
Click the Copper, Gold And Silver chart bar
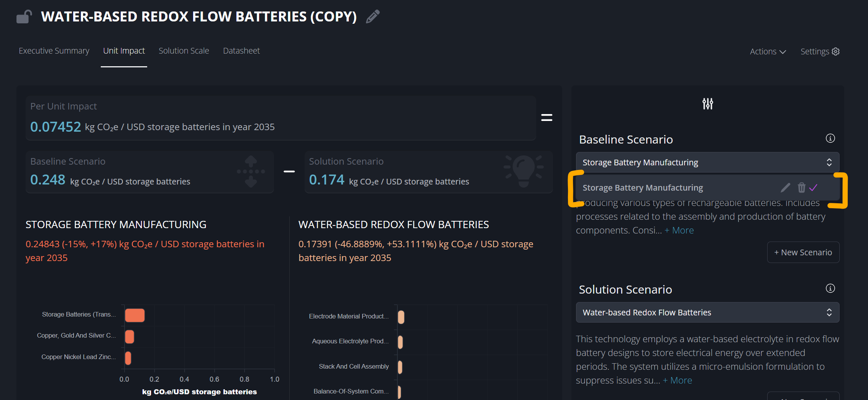click(130, 337)
